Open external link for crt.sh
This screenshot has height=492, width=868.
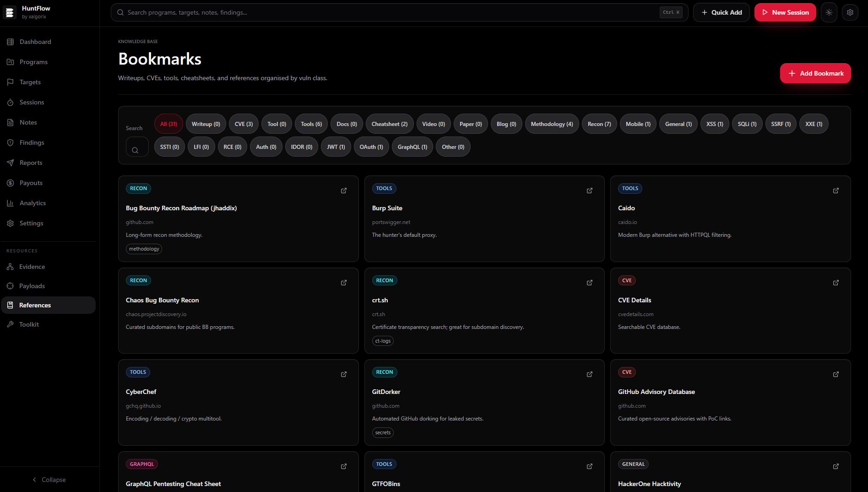tap(590, 283)
